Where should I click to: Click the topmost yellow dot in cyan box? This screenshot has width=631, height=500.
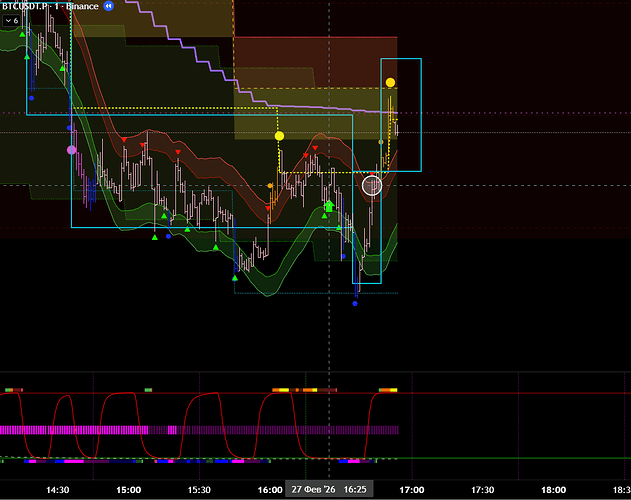click(390, 82)
